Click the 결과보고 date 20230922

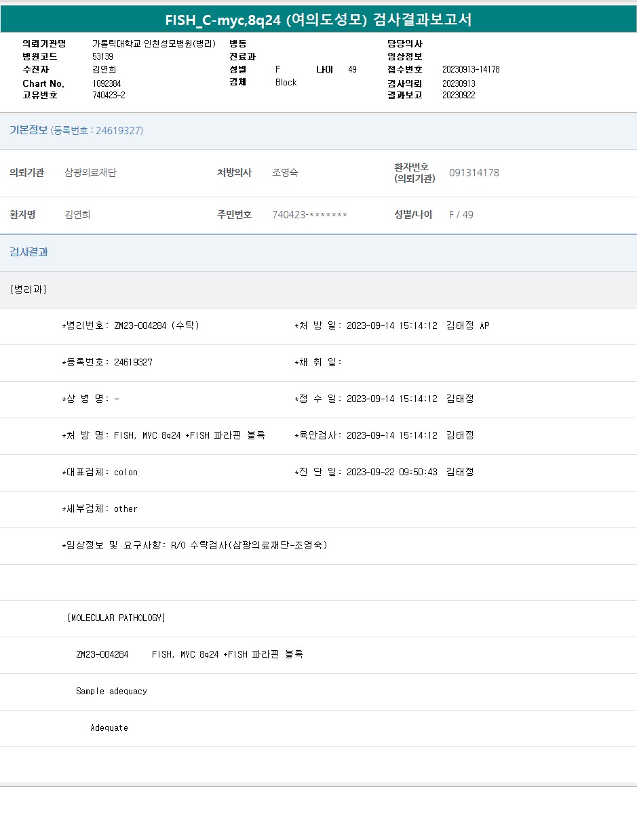coord(459,96)
